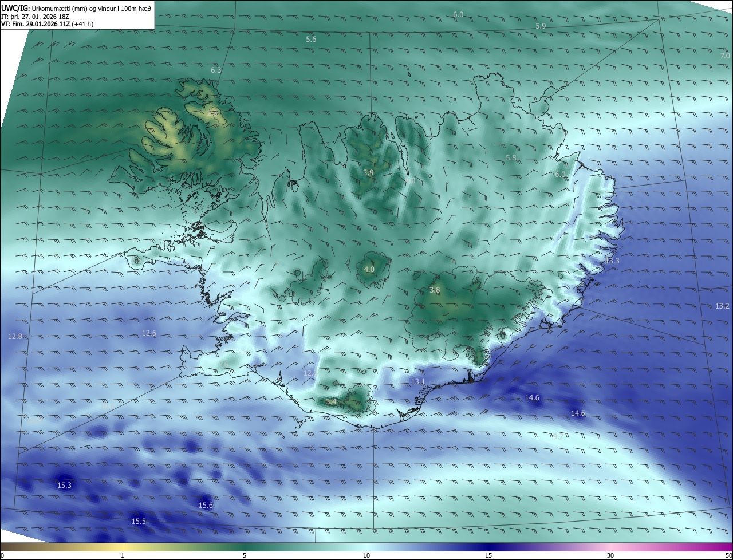
Task: Click the '50' tick on the color scale
Action: tap(728, 555)
